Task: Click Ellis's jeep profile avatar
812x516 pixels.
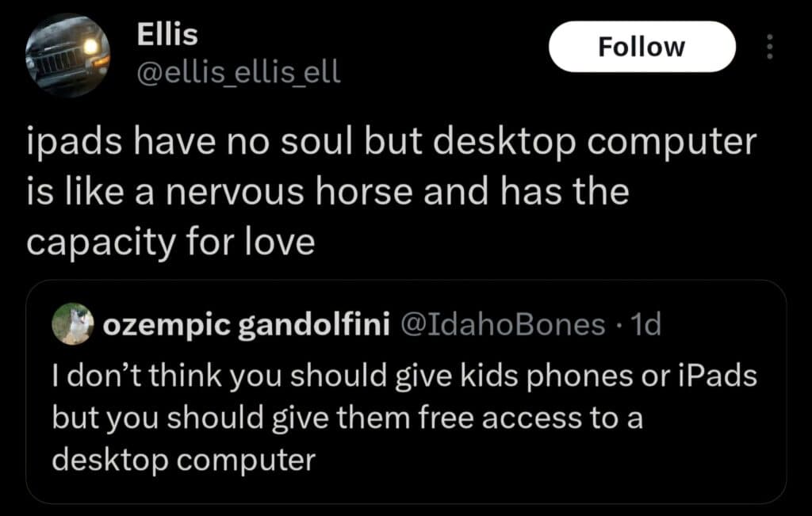Action: coord(67,55)
